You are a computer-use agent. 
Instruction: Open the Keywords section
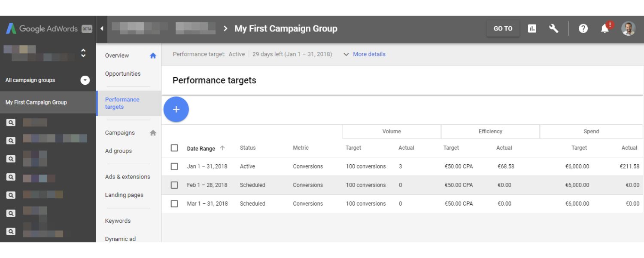click(x=118, y=221)
